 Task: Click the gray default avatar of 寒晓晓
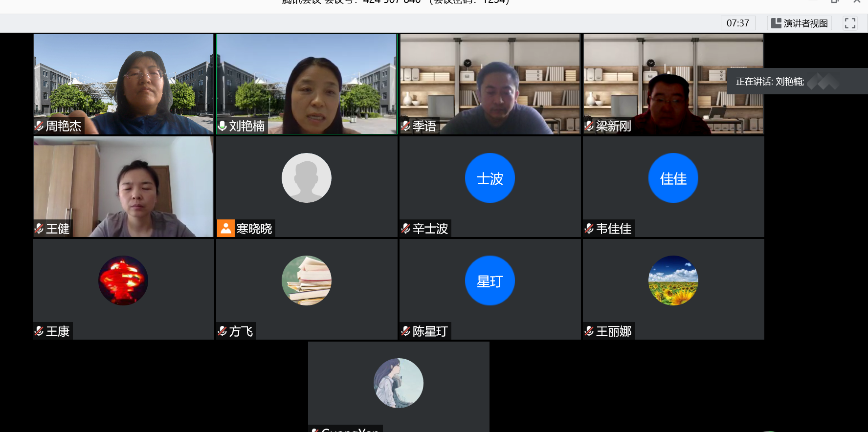click(x=307, y=178)
